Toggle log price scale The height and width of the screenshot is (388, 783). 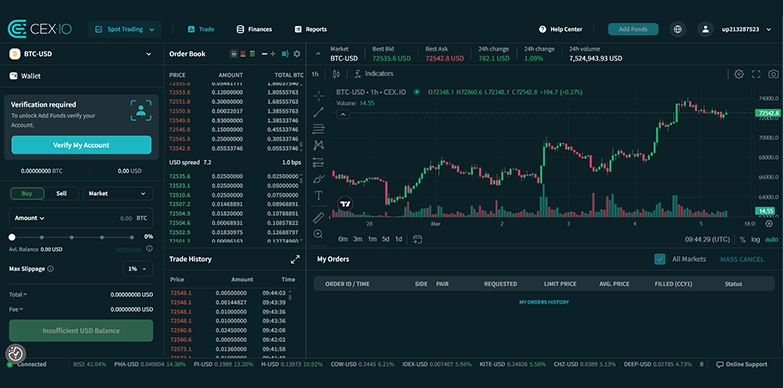pos(756,240)
